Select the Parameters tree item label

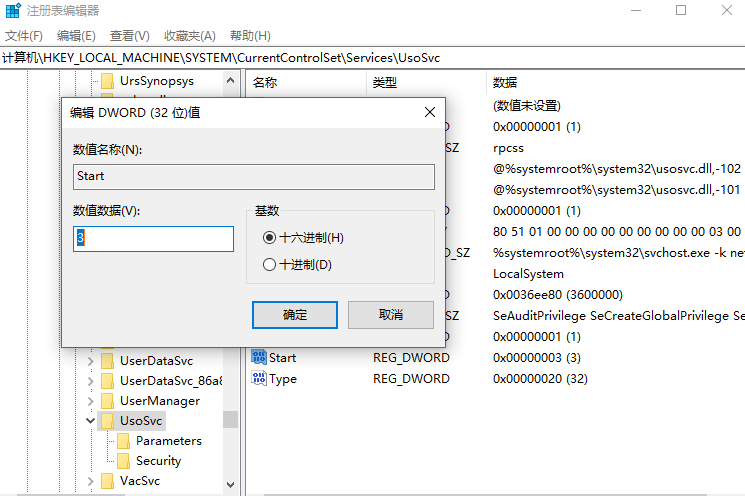point(169,441)
